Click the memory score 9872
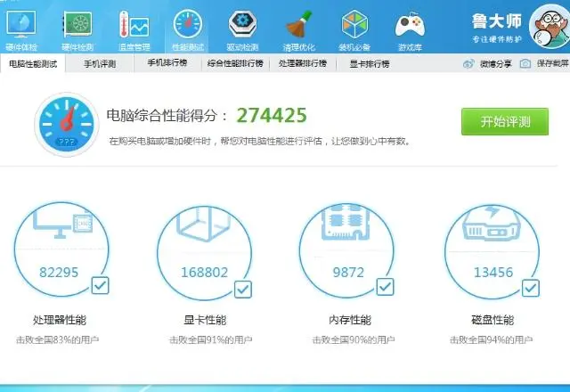Screen dimensions: 570x392 coord(348,273)
